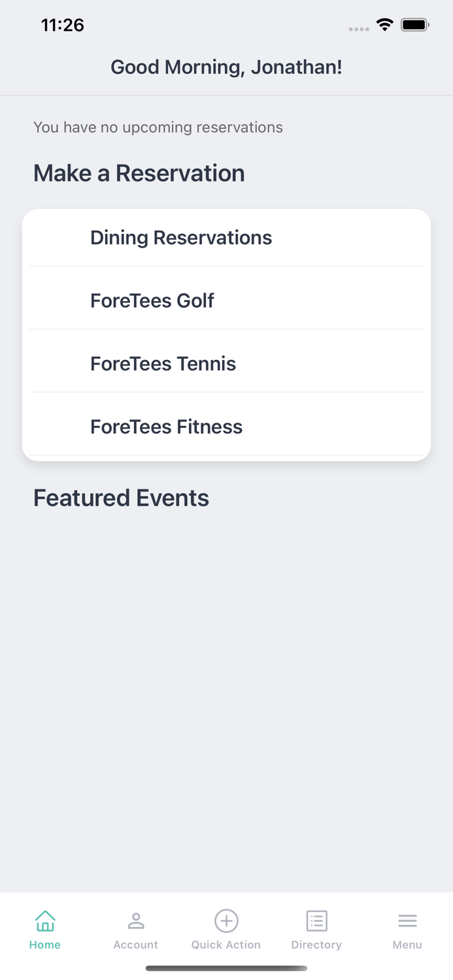Open the Account profile icon

coord(136,920)
